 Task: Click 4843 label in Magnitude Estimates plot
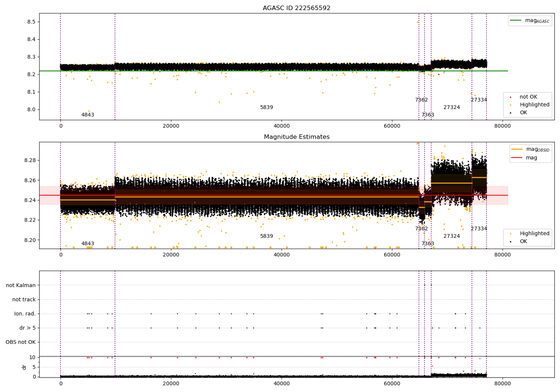click(88, 244)
